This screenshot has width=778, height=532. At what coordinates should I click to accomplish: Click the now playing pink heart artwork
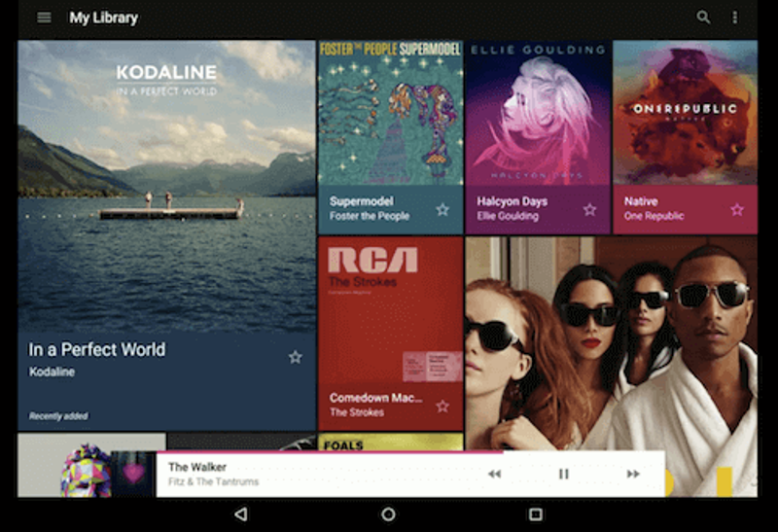(x=133, y=474)
